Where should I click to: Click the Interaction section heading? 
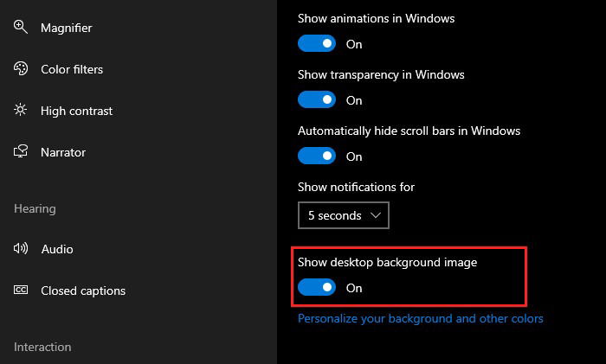click(42, 347)
